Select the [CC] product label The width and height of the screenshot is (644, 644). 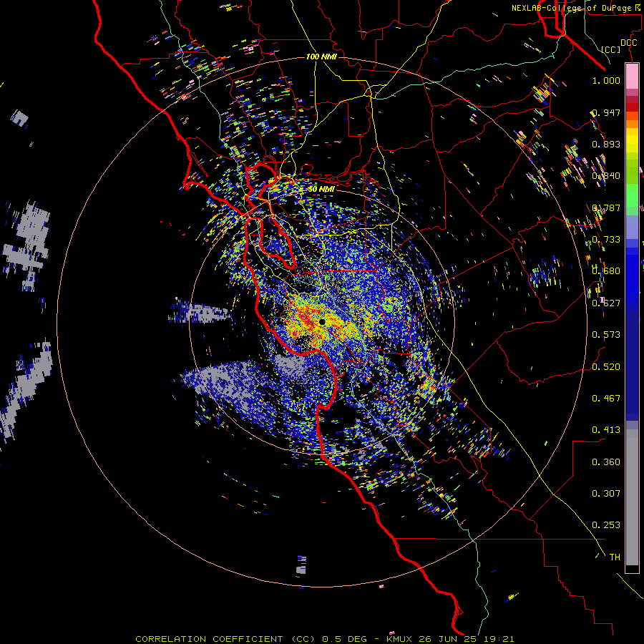(611, 49)
